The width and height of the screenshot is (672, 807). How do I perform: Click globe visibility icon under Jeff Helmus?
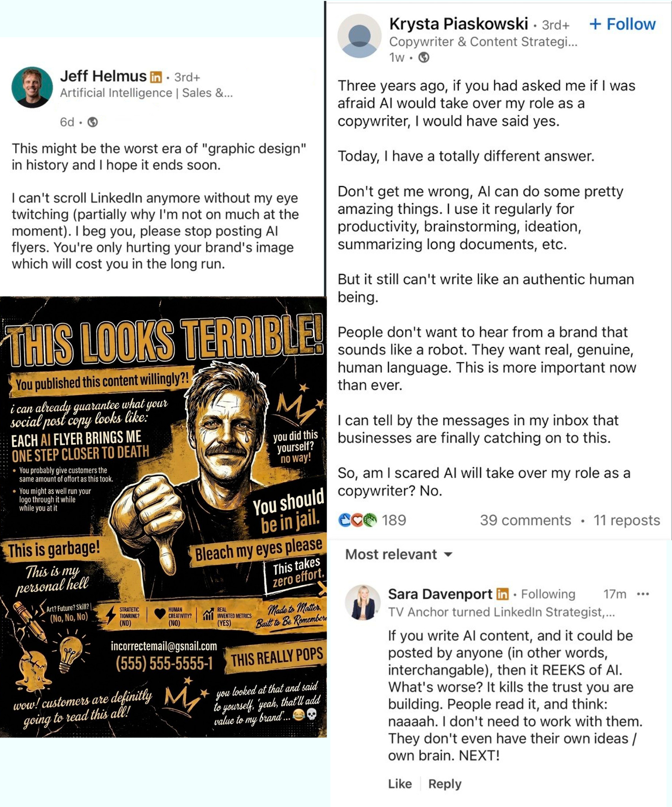93,122
